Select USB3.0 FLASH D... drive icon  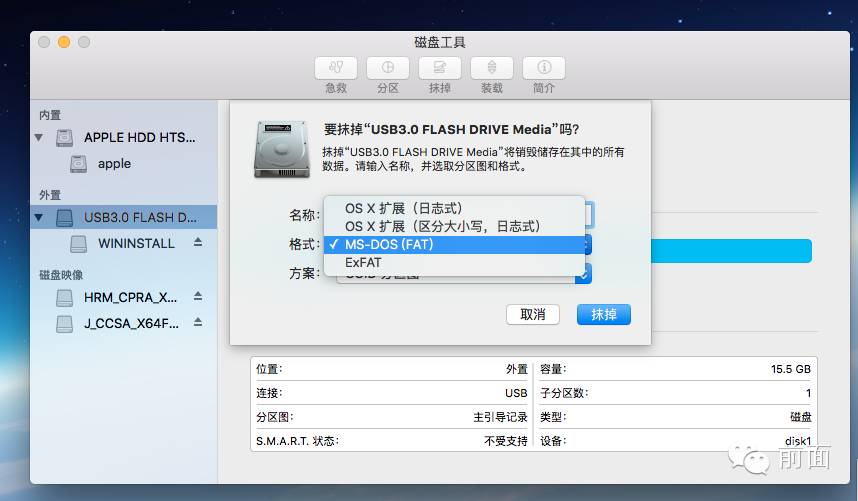point(65,218)
